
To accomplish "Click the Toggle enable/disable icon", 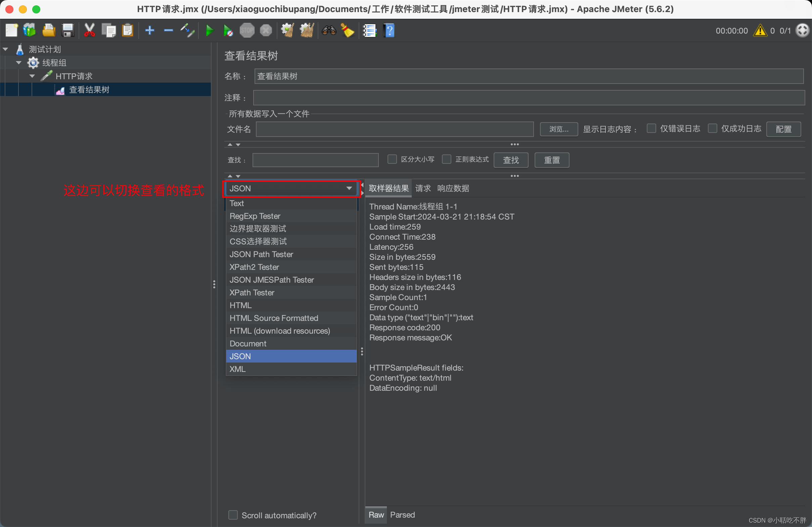I will pyautogui.click(x=188, y=31).
